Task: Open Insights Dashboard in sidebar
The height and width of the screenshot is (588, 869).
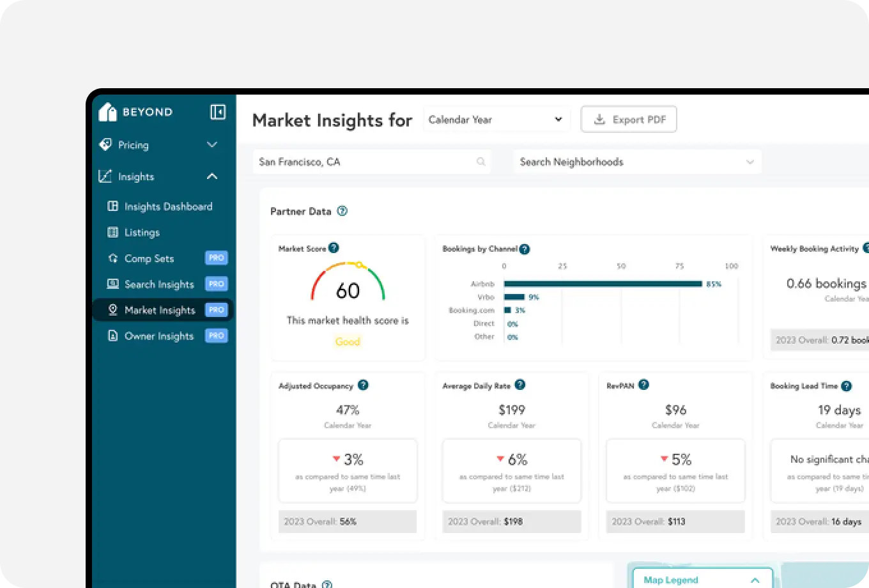Action: (168, 206)
